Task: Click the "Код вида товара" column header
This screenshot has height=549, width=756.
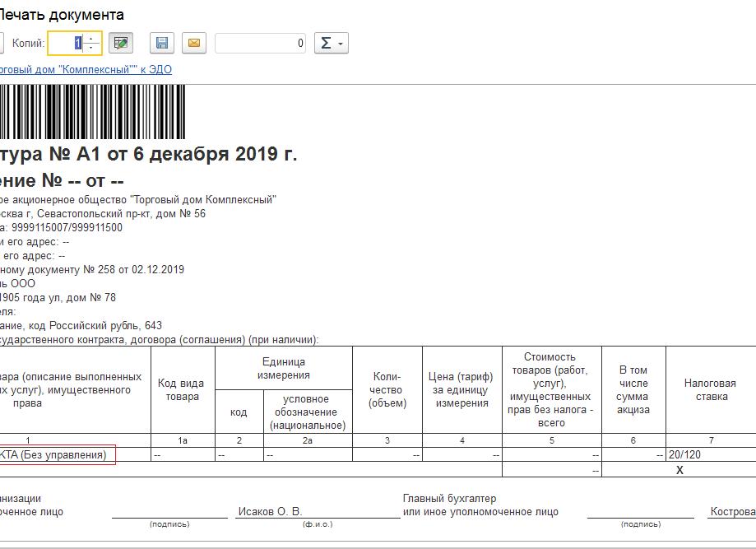Action: (183, 390)
